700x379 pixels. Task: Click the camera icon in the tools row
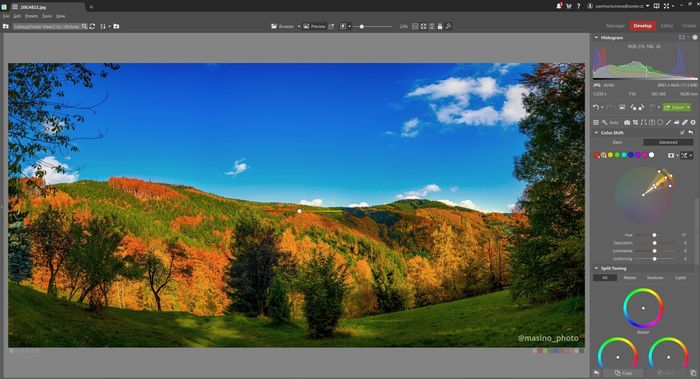click(x=627, y=122)
